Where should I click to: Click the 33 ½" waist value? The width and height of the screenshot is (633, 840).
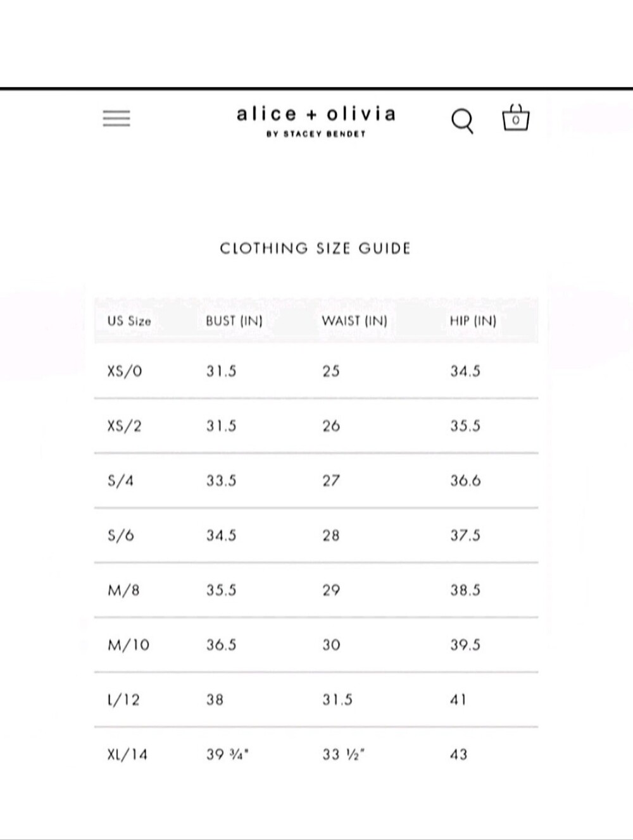[x=344, y=755]
